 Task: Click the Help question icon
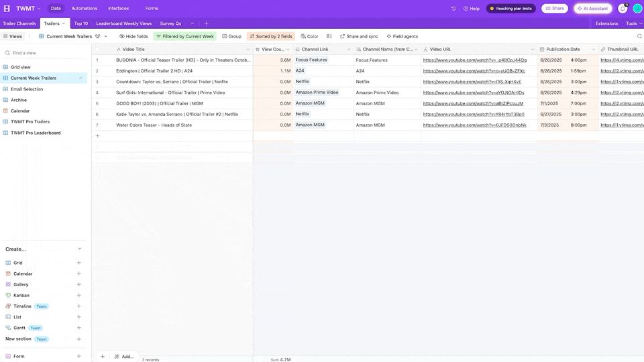point(472,8)
